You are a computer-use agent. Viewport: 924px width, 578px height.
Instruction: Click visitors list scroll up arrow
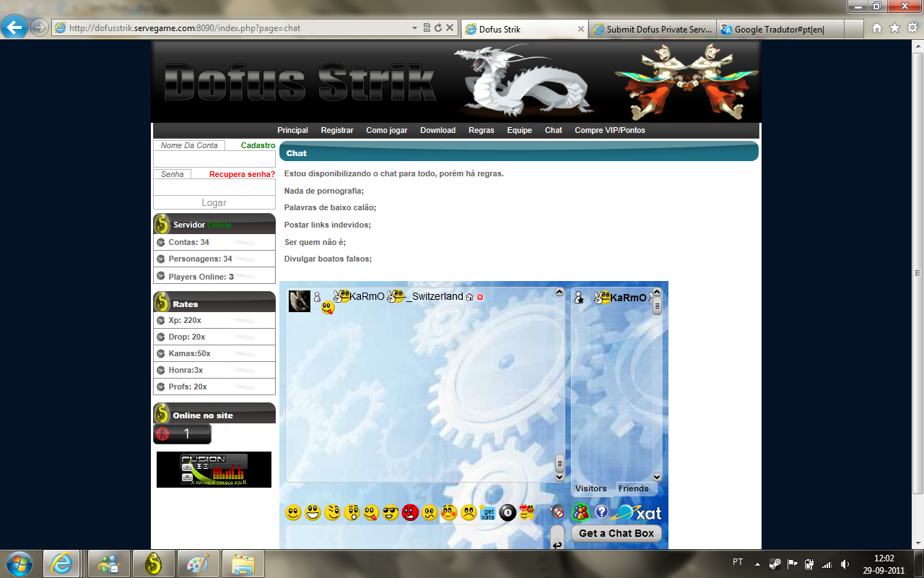click(657, 292)
